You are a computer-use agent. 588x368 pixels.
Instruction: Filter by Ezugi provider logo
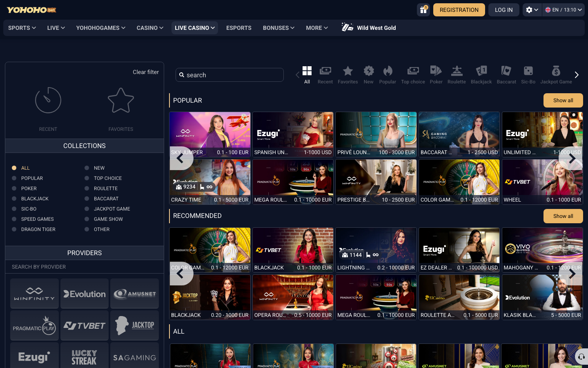34,357
